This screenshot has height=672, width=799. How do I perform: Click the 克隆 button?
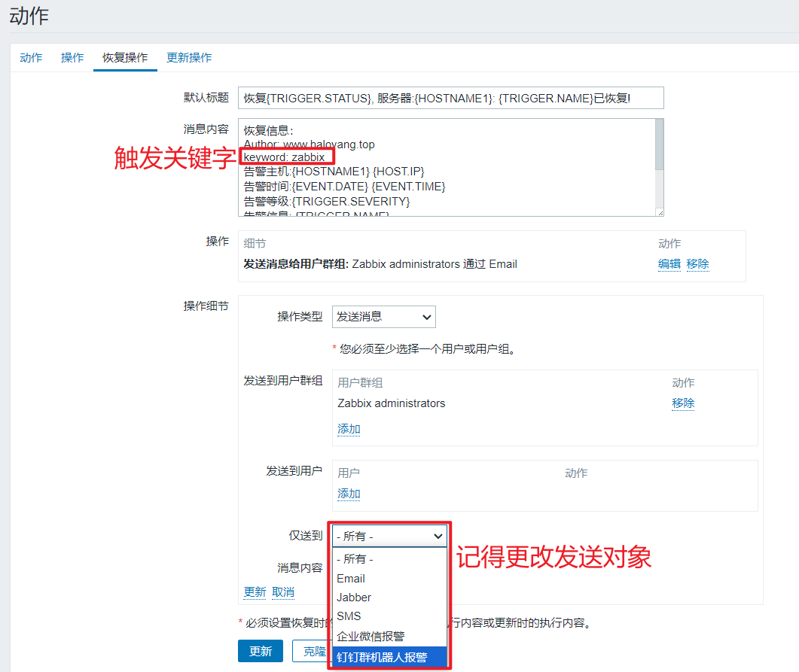311,651
